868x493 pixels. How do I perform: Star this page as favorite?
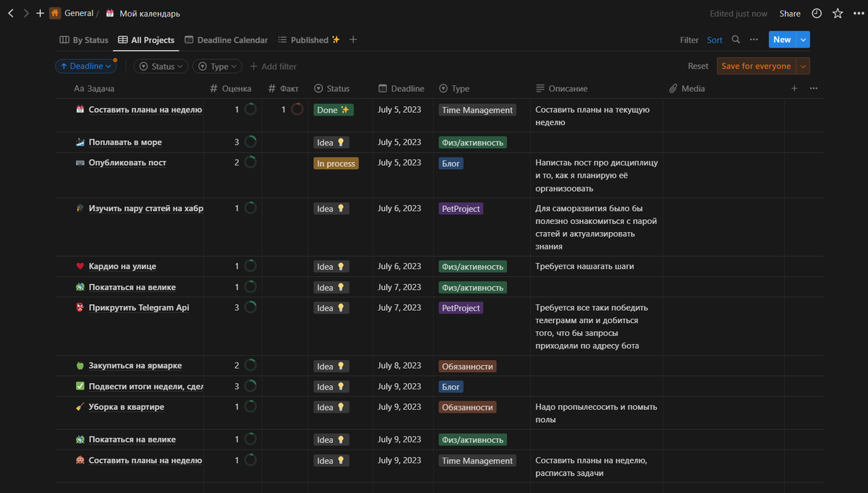(838, 13)
